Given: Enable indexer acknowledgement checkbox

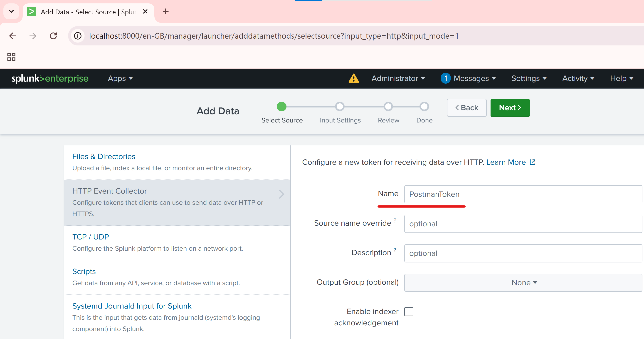Looking at the screenshot, I should point(409,312).
